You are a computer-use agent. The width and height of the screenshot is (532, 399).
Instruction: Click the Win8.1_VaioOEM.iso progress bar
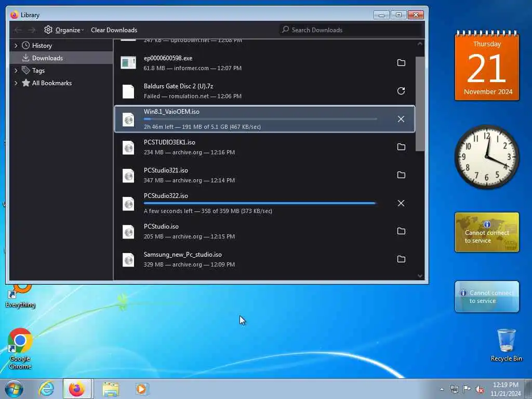coord(260,119)
